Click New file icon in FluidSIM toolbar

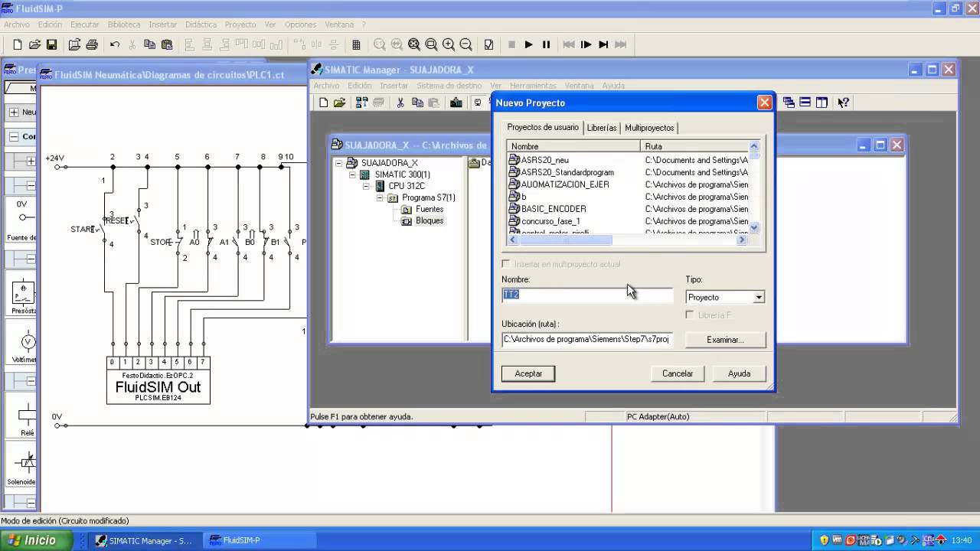[x=17, y=45]
